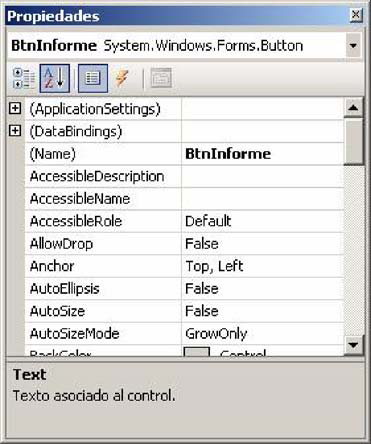Switch to Categorized view icon

[x=24, y=78]
